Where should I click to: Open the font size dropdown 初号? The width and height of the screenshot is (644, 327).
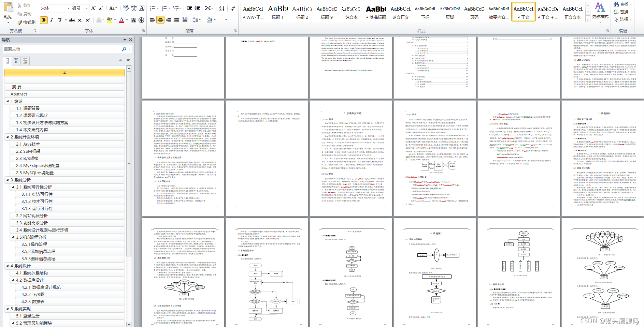pyautogui.click(x=80, y=8)
